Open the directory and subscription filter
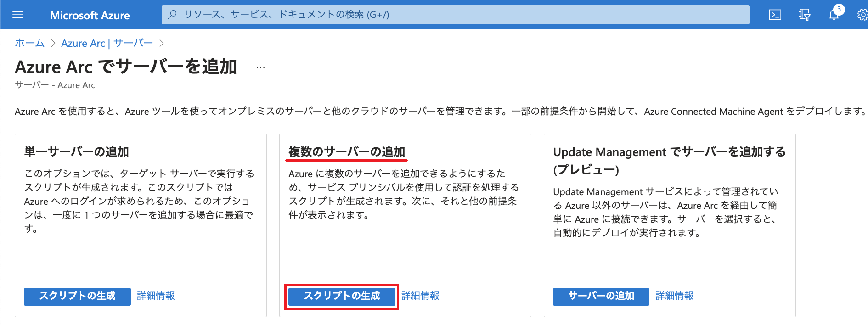868x325 pixels. point(805,15)
